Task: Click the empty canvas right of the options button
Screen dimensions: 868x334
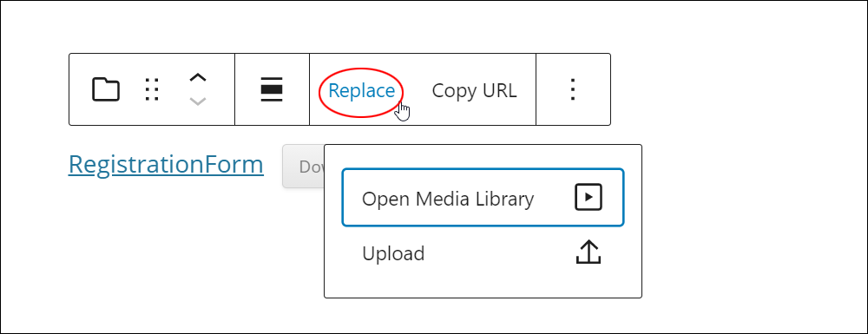Action: point(736,89)
